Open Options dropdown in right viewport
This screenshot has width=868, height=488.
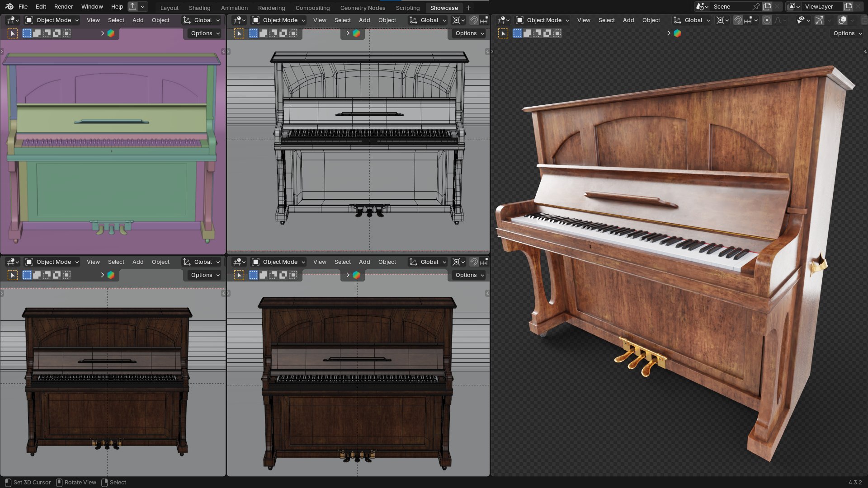(847, 33)
